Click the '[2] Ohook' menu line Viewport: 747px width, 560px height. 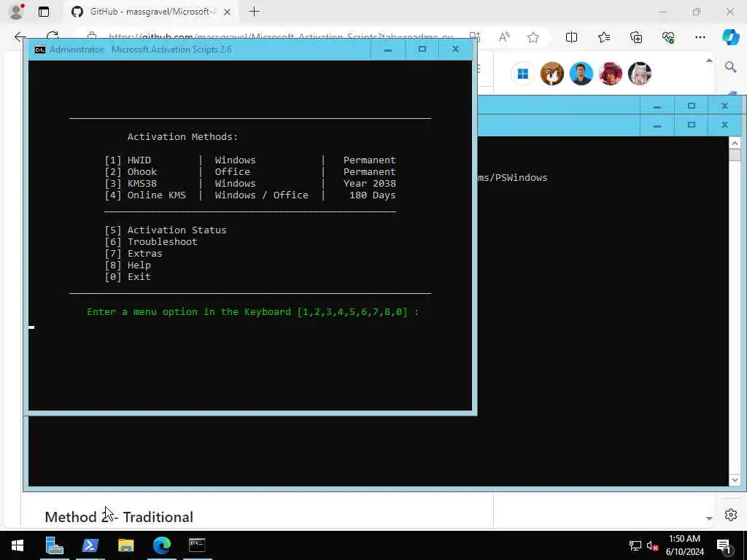[x=250, y=172]
